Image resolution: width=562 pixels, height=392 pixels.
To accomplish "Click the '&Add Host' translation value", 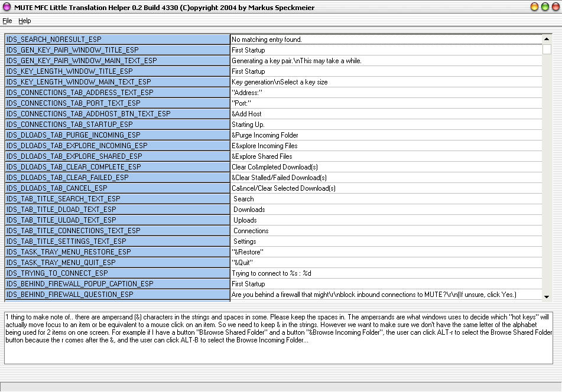I will (386, 114).
